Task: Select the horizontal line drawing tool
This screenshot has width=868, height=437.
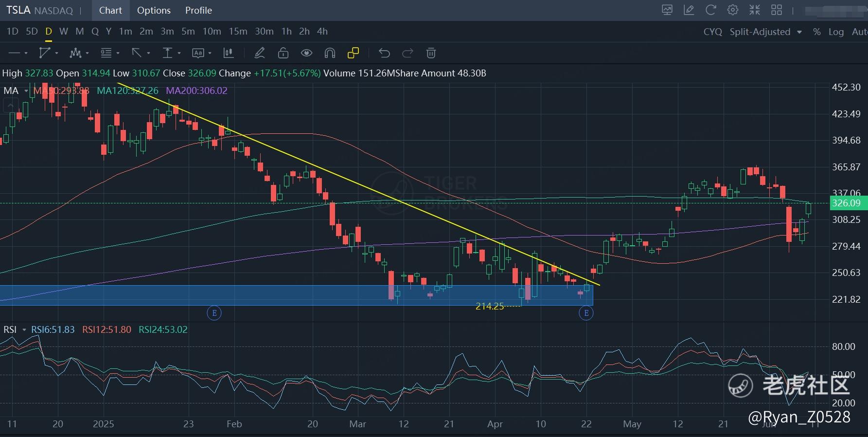Action: (x=15, y=53)
